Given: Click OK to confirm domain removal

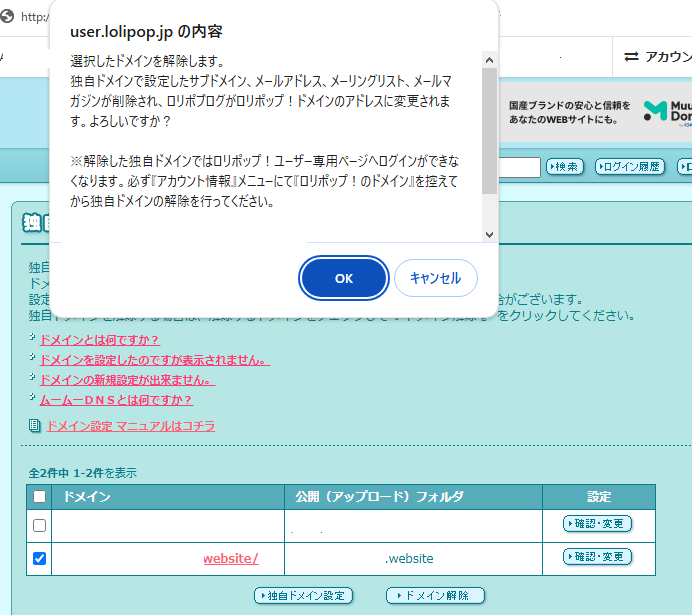Looking at the screenshot, I should [x=343, y=278].
